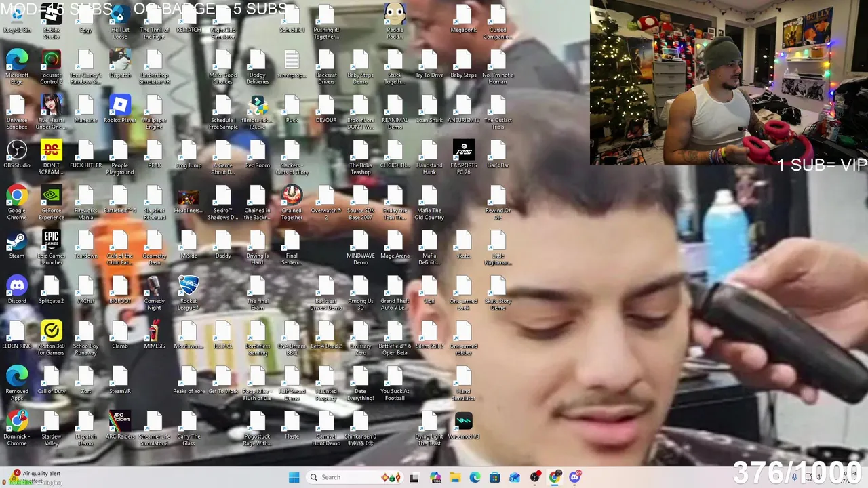This screenshot has height=488, width=868.
Task: Launch GeForce Experience
Action: [52, 202]
